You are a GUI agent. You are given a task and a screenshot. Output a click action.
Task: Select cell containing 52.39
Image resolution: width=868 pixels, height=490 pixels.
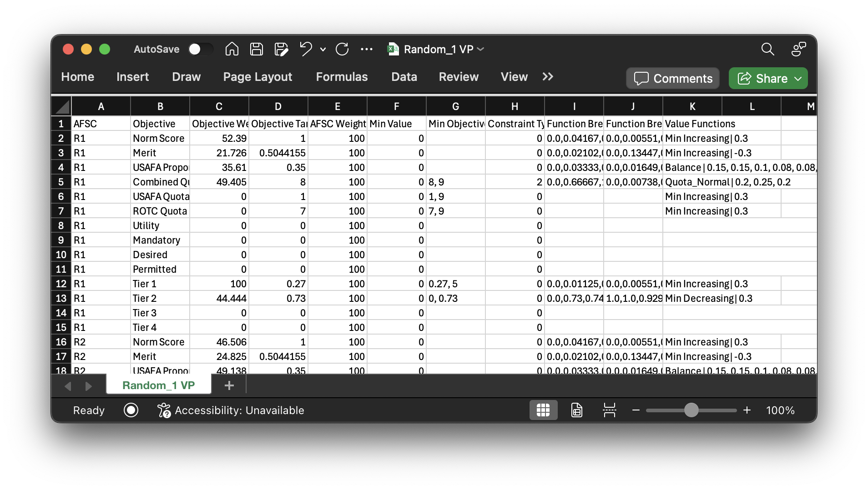tap(219, 138)
